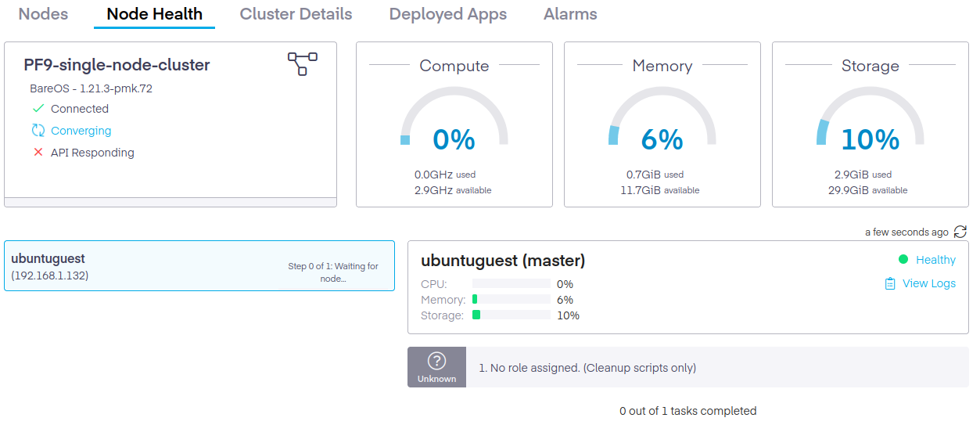This screenshot has width=980, height=425.
Task: Click the green Connected checkmark icon
Action: click(38, 109)
